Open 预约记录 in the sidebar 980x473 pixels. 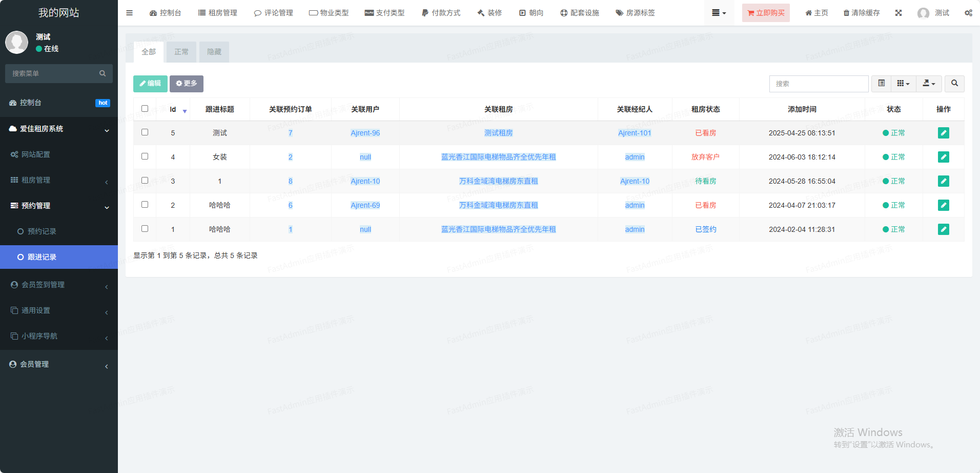(x=42, y=231)
